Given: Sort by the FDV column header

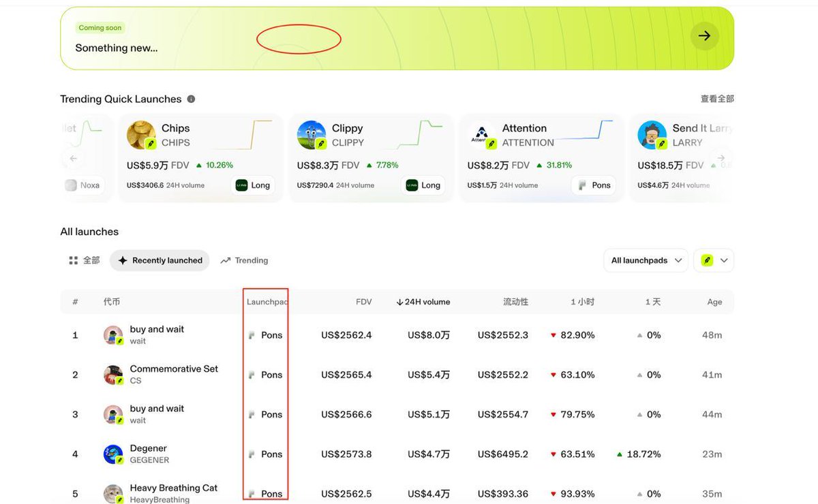Looking at the screenshot, I should click(364, 302).
